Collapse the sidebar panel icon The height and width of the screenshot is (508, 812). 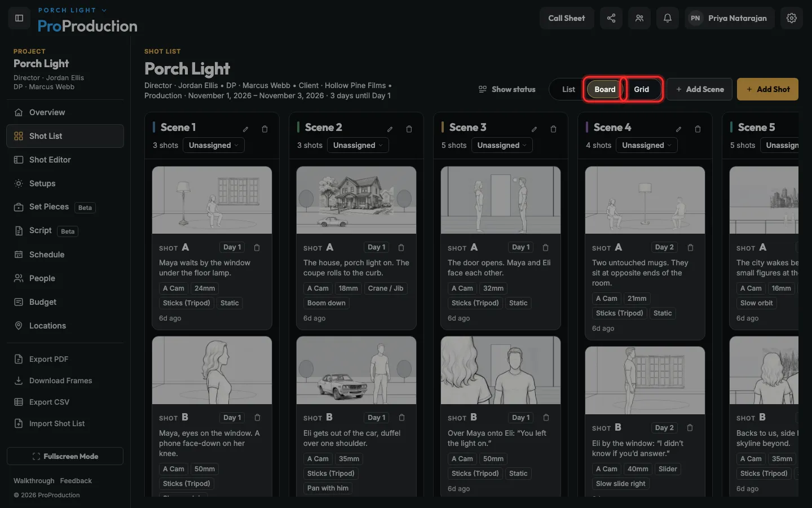[19, 18]
